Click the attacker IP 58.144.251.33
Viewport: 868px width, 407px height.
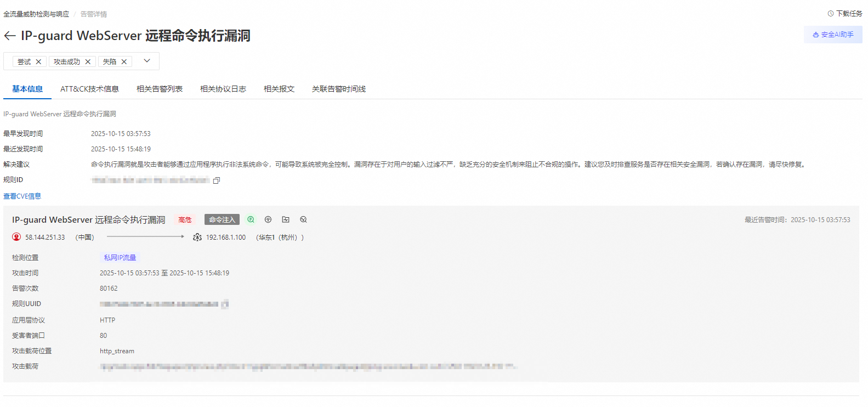pos(45,238)
